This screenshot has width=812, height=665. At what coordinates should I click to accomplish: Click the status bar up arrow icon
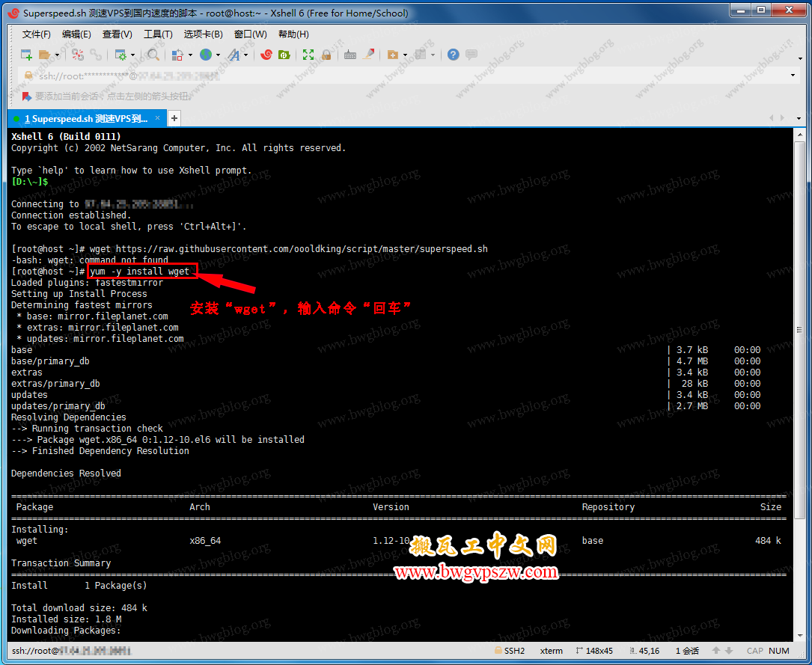pyautogui.click(x=716, y=651)
